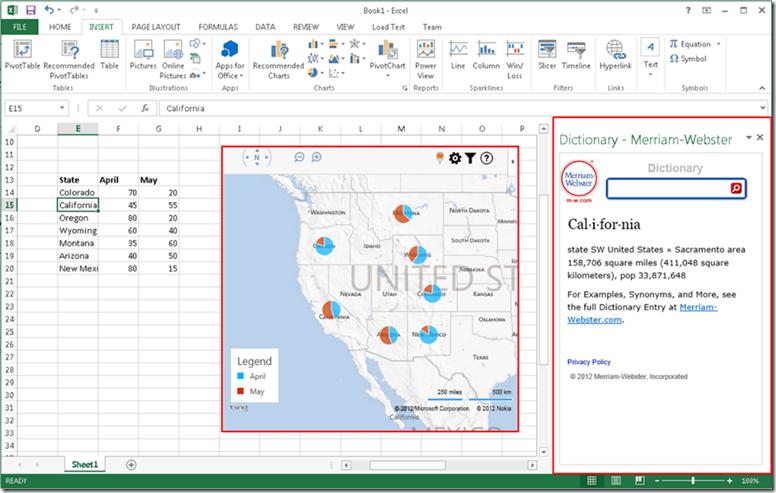Insert Win/Loss sparkline

click(x=515, y=59)
